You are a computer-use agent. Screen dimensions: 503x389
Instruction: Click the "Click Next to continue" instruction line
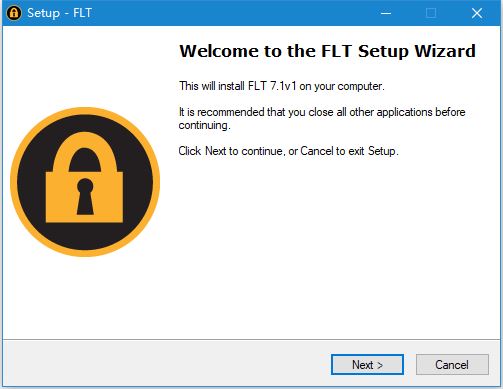(x=288, y=151)
